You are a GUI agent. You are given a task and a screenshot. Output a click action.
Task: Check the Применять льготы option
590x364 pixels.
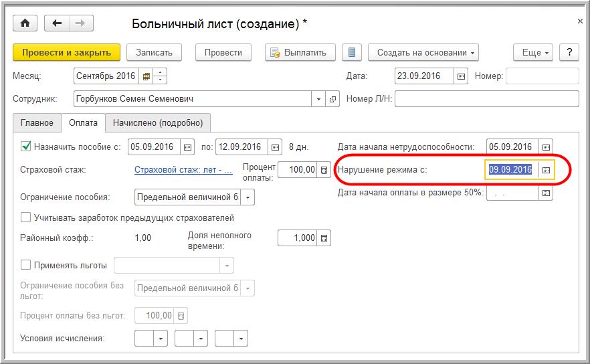pos(26,265)
